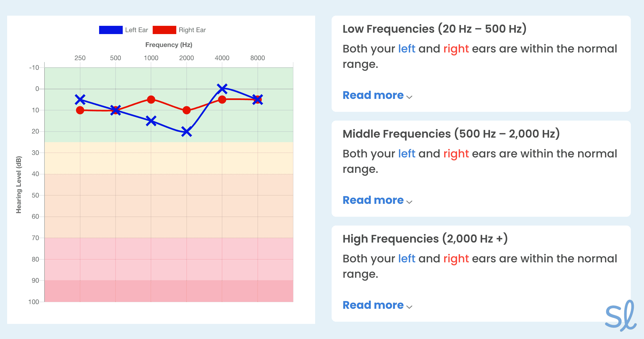Click right ear dot at 1000 Hz
Screen dimensions: 644x339
151,99
